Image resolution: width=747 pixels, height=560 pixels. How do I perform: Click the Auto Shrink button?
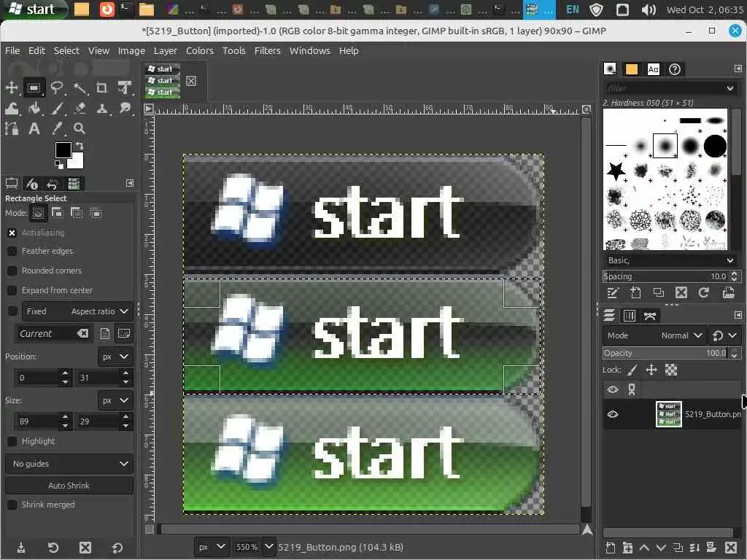[x=69, y=486]
